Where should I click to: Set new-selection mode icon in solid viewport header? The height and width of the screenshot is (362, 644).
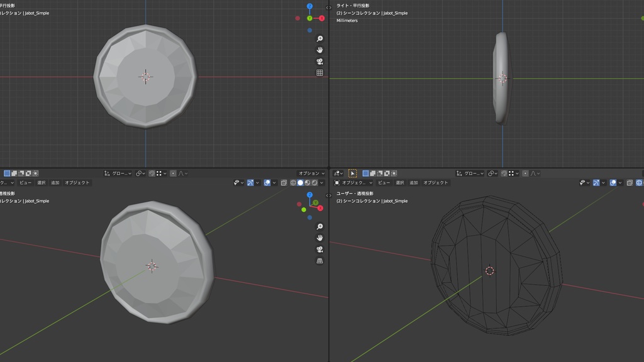pyautogui.click(x=7, y=173)
